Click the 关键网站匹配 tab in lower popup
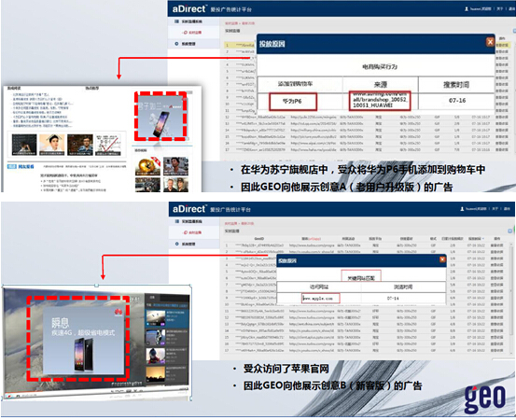516x420 pixels. 361,276
